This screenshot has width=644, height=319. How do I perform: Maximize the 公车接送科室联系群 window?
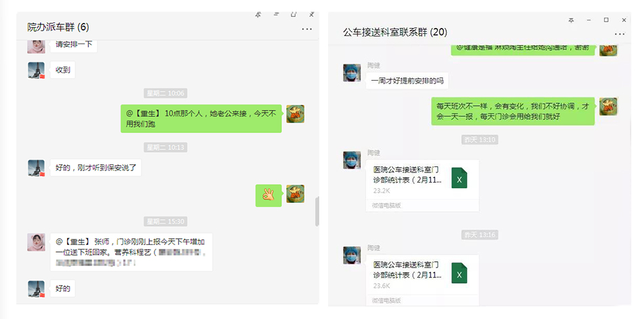tap(606, 20)
